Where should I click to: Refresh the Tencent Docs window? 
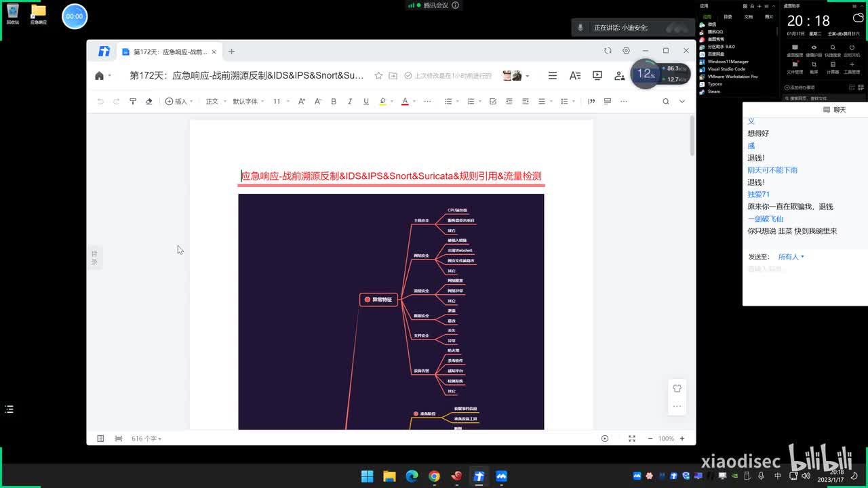click(608, 51)
